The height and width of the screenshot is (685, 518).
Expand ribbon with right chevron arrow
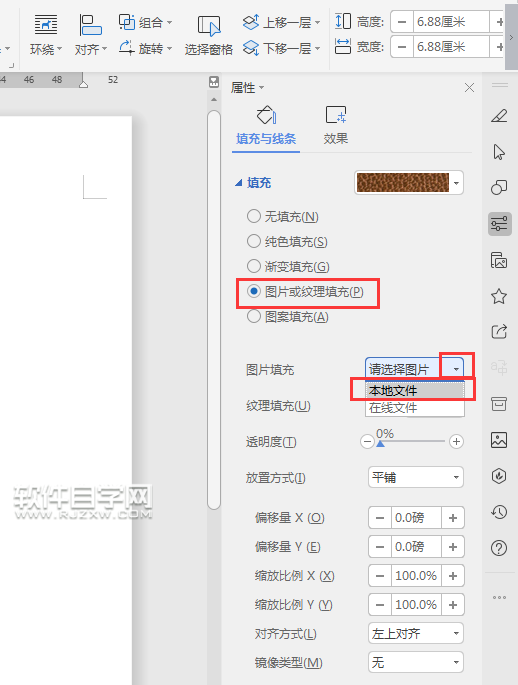511,37
